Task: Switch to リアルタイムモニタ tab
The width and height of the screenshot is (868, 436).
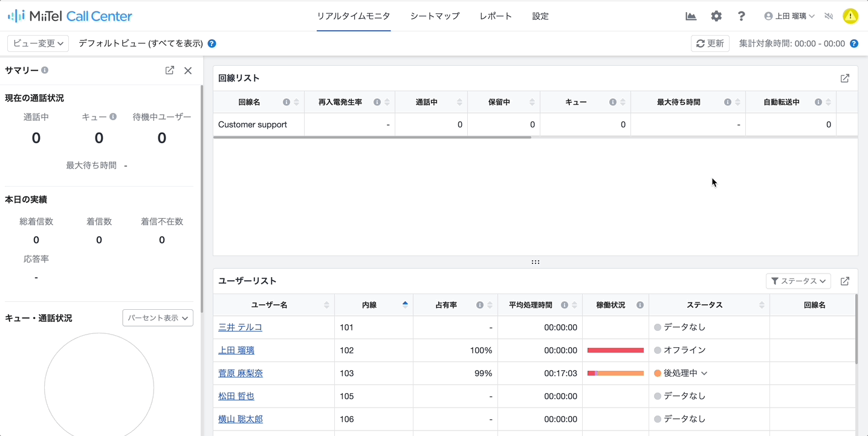Action: [x=354, y=16]
